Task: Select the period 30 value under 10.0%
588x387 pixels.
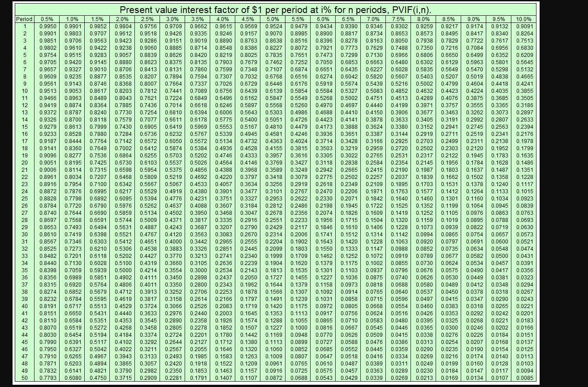Action: 524,235
